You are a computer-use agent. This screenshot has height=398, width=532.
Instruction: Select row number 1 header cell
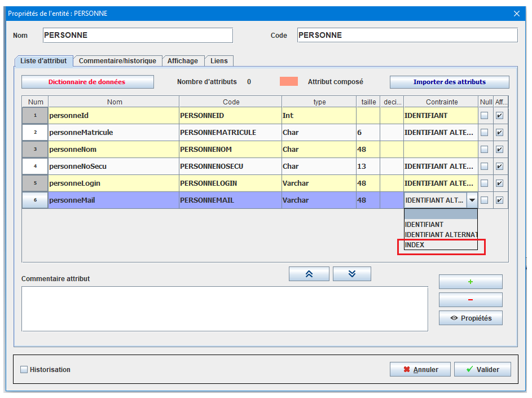tap(35, 116)
